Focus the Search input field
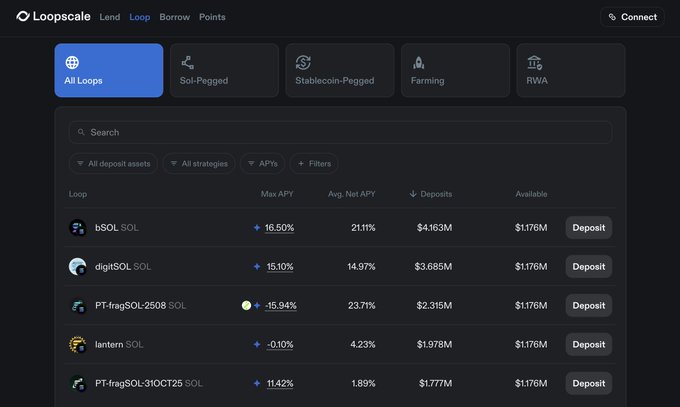Screen dimensions: 680x407 coord(340,132)
